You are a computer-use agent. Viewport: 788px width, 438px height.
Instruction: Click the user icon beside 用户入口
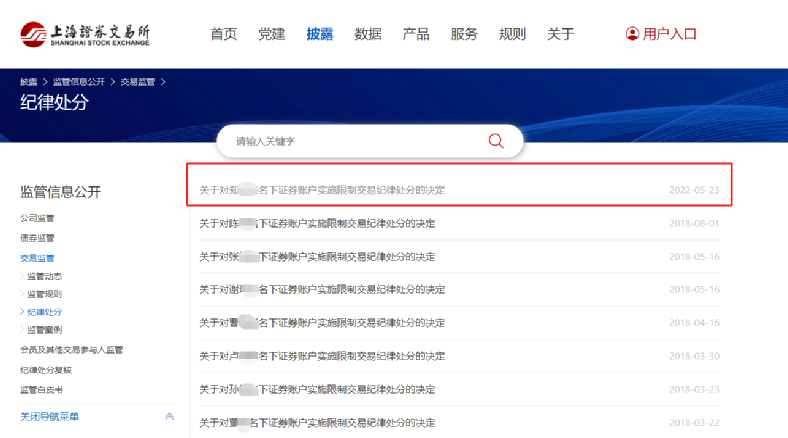[x=632, y=34]
